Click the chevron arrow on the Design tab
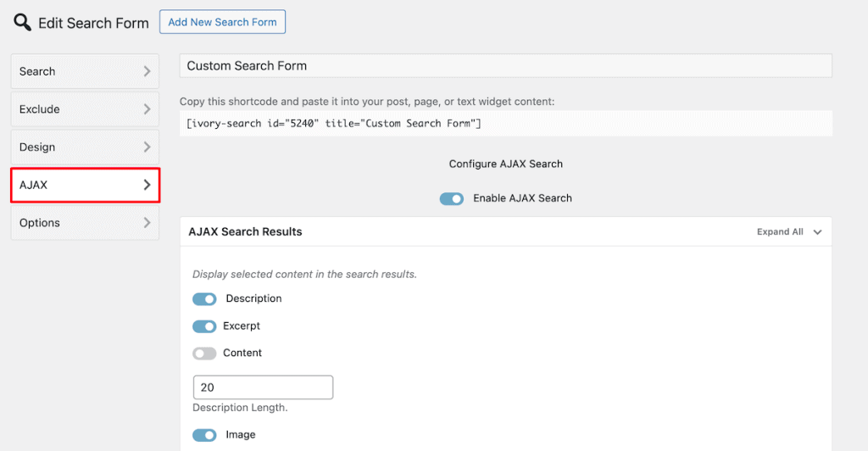The image size is (868, 451). (147, 148)
